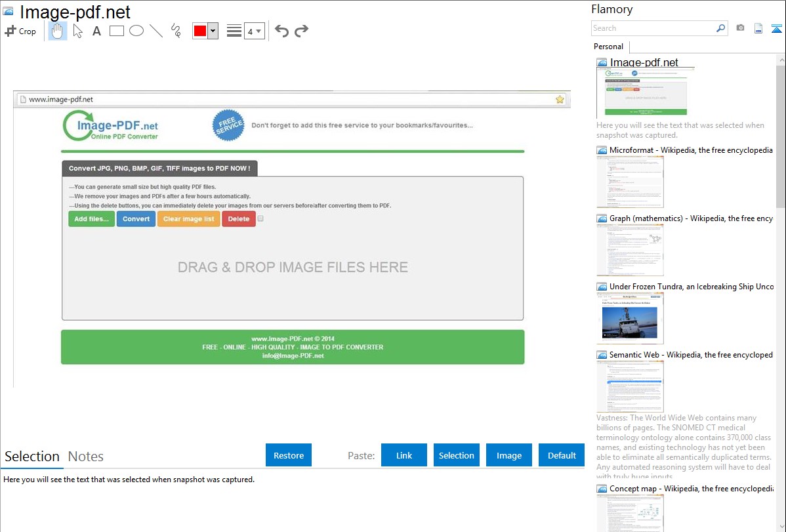Open the Image-pdf.net snapshot thumbnail
Image resolution: width=786 pixels, height=532 pixels.
pyautogui.click(x=646, y=92)
